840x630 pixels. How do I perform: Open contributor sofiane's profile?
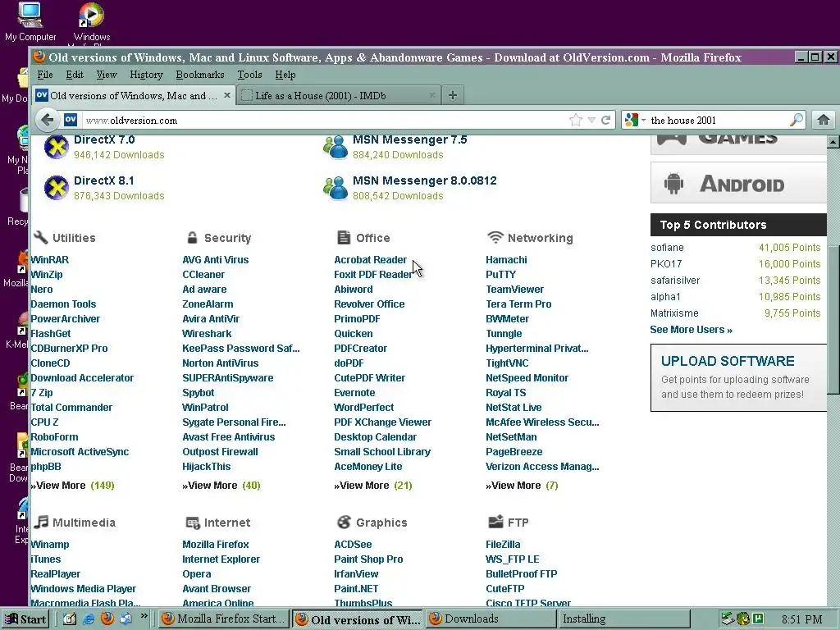(x=667, y=248)
